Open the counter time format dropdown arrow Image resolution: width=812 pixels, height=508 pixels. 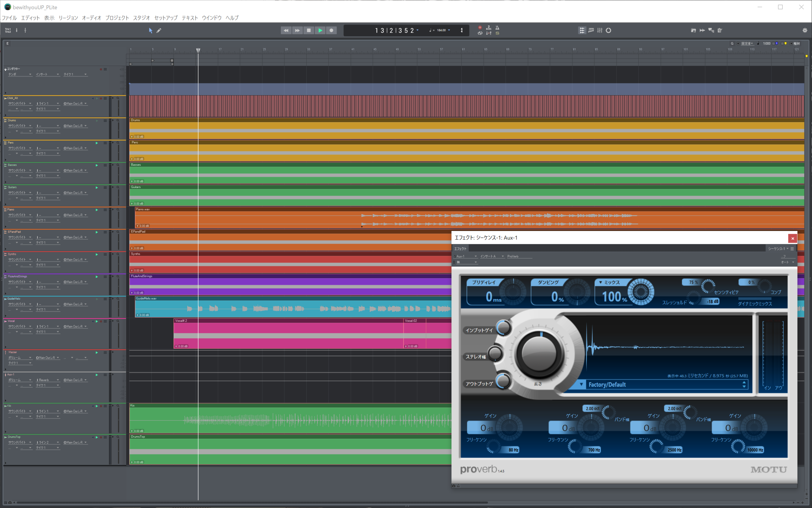coord(417,30)
